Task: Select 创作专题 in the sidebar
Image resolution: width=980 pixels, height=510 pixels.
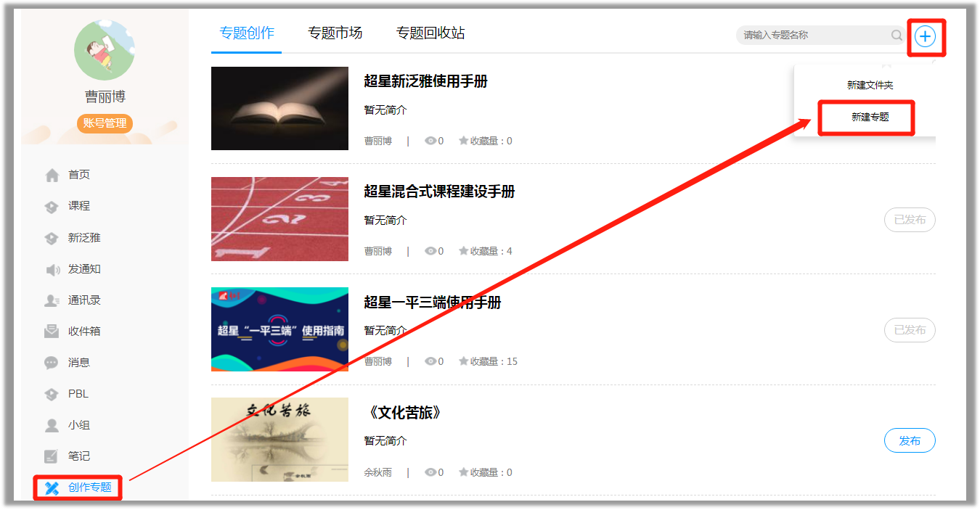Action: pos(78,488)
